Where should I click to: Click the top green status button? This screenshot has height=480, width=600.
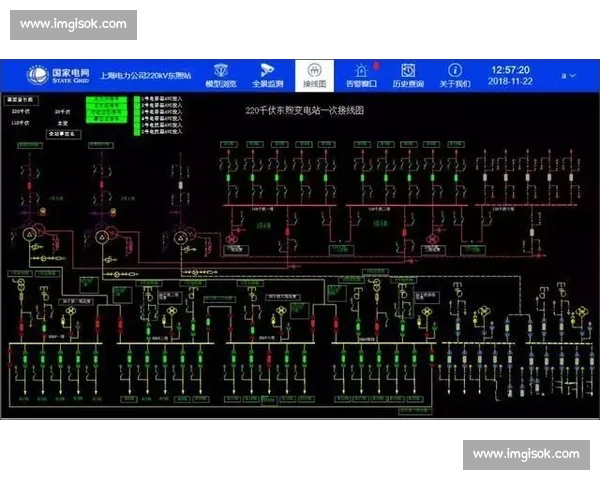pos(107,101)
